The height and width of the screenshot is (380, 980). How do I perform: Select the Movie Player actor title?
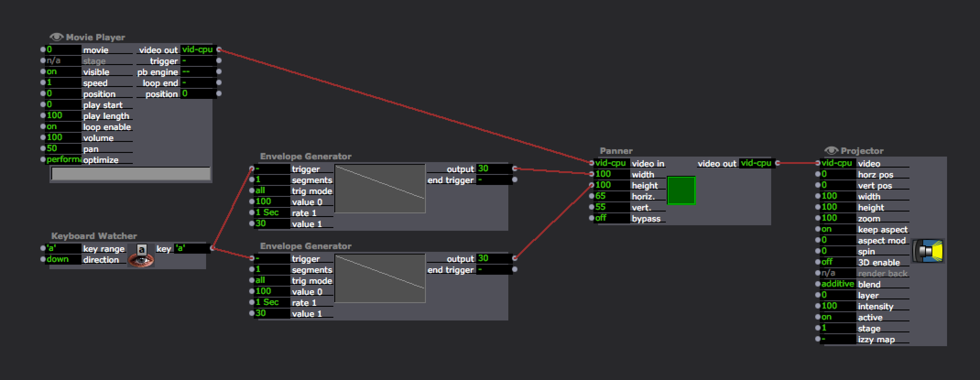click(x=95, y=37)
